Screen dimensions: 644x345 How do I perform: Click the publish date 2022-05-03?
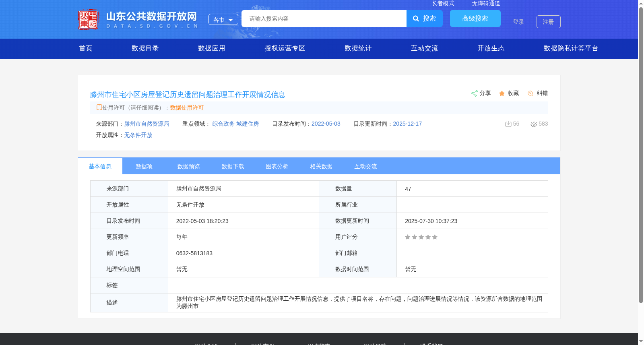coord(326,124)
